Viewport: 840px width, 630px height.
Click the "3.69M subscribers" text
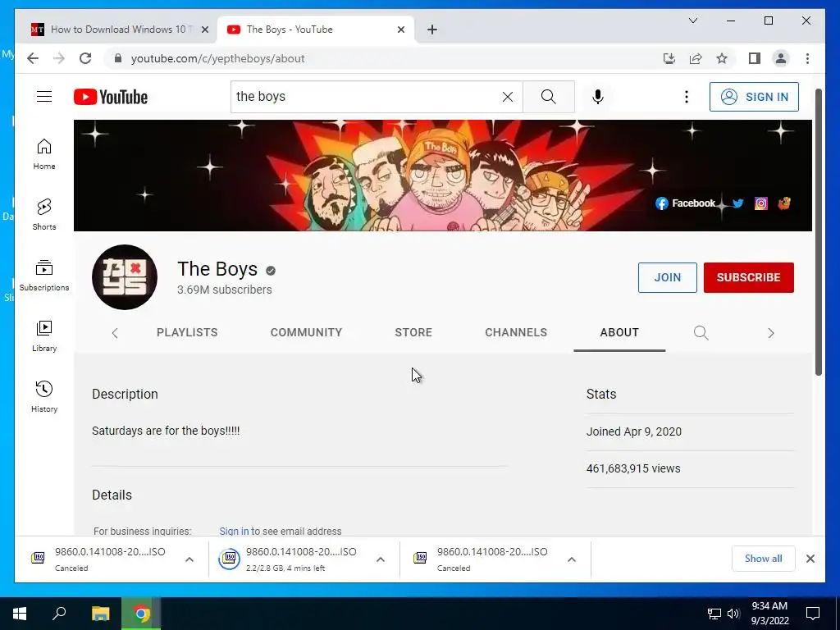pyautogui.click(x=225, y=290)
